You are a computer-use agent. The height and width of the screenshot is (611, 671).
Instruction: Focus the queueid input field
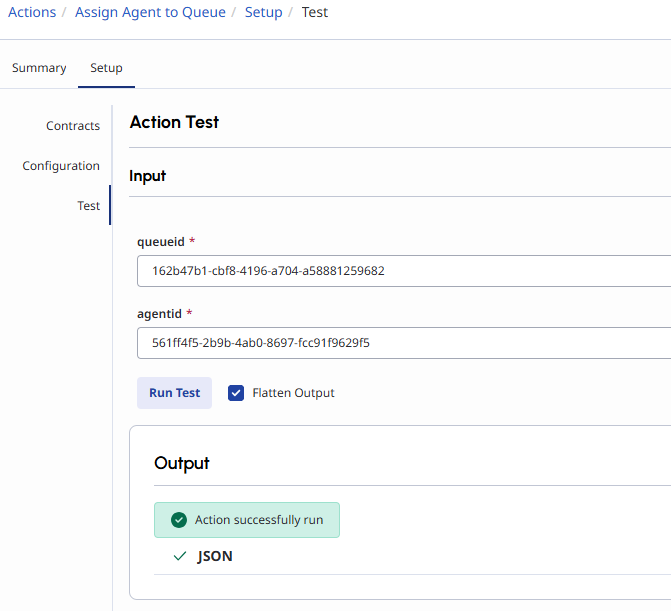tap(400, 271)
